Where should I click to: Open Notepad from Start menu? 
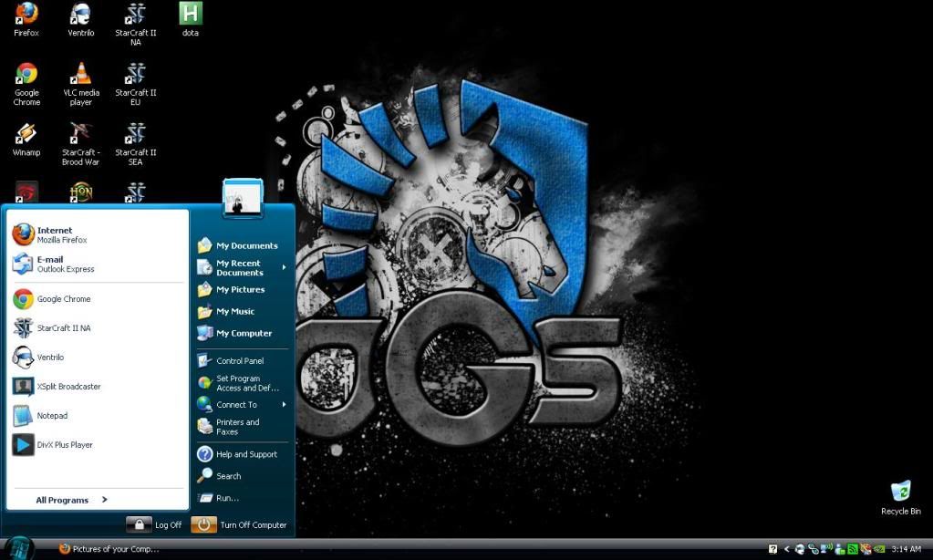52,416
